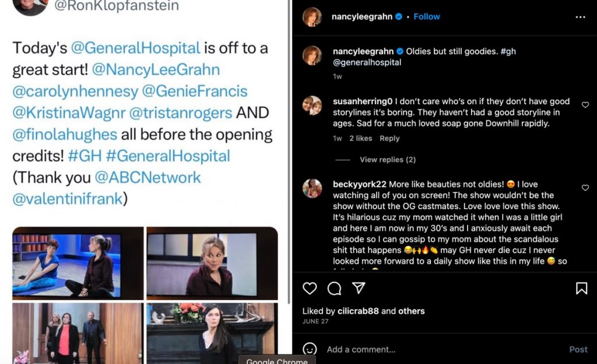
Task: Open cilicrab88 profile from likes
Action: (x=358, y=311)
